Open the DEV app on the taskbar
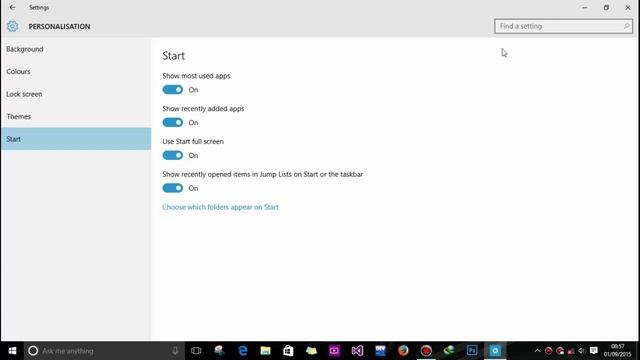Viewport: 640px width, 360px height. pos(380,351)
